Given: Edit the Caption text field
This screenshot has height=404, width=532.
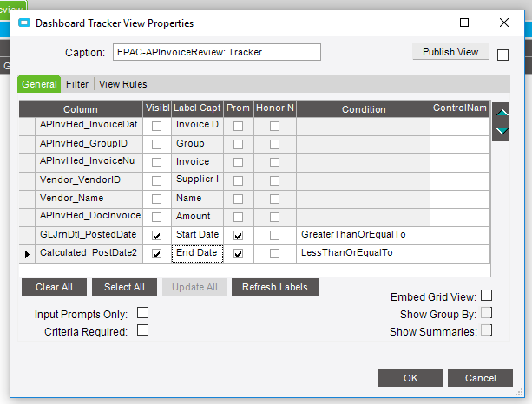Looking at the screenshot, I should pyautogui.click(x=216, y=52).
